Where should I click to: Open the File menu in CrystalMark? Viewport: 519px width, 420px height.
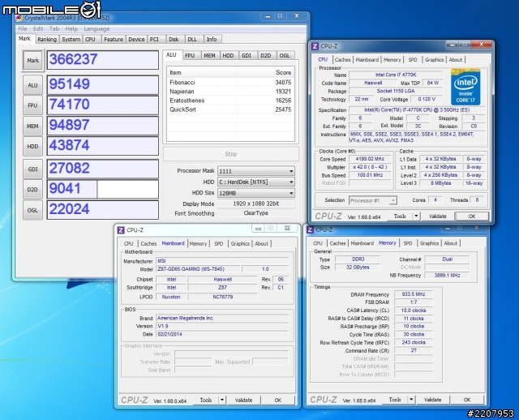[x=23, y=29]
